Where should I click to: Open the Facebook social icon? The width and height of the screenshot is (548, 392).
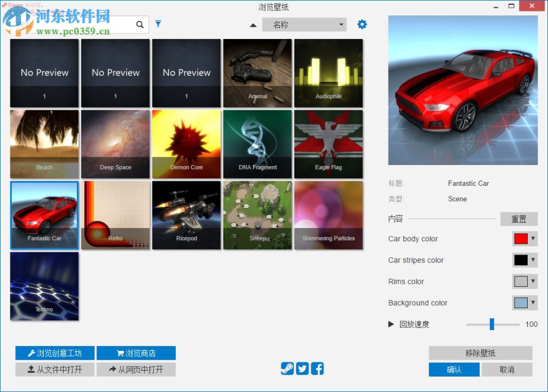click(x=317, y=368)
